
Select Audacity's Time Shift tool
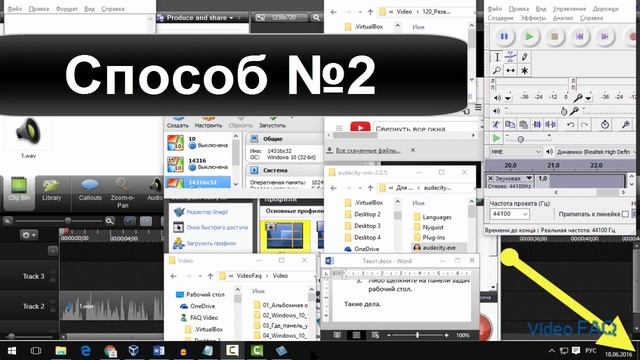511,71
